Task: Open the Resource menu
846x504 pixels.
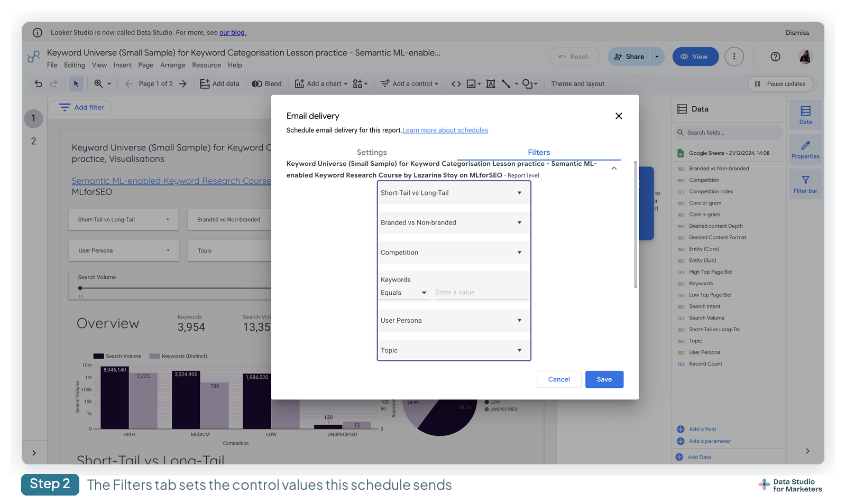Action: click(x=207, y=66)
